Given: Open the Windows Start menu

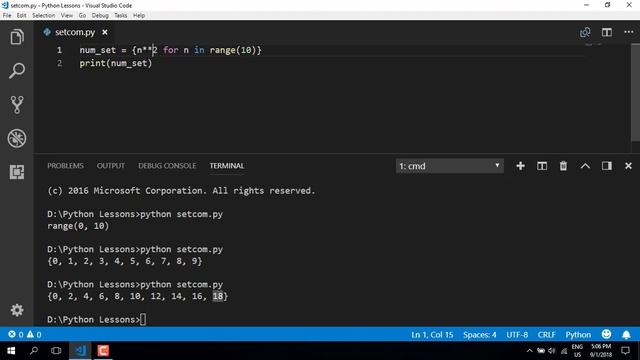Looking at the screenshot, I should [11, 351].
